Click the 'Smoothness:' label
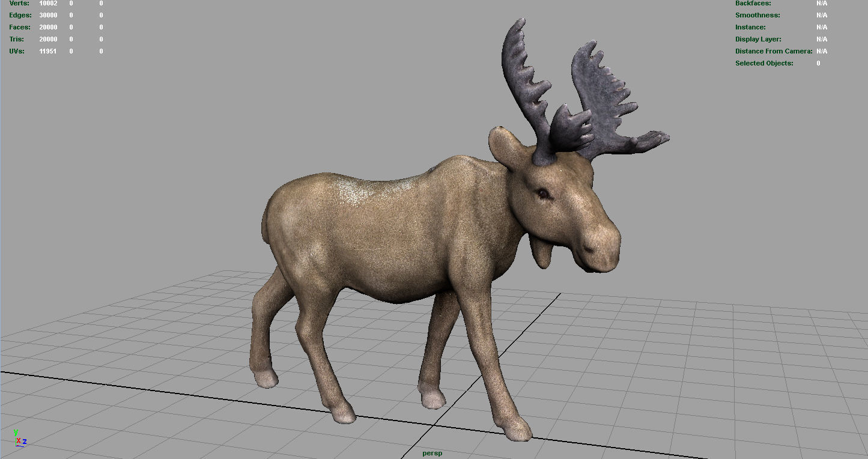 (757, 15)
